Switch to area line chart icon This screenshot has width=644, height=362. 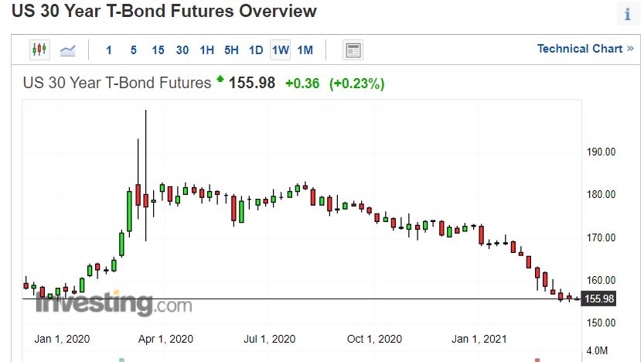(68, 50)
